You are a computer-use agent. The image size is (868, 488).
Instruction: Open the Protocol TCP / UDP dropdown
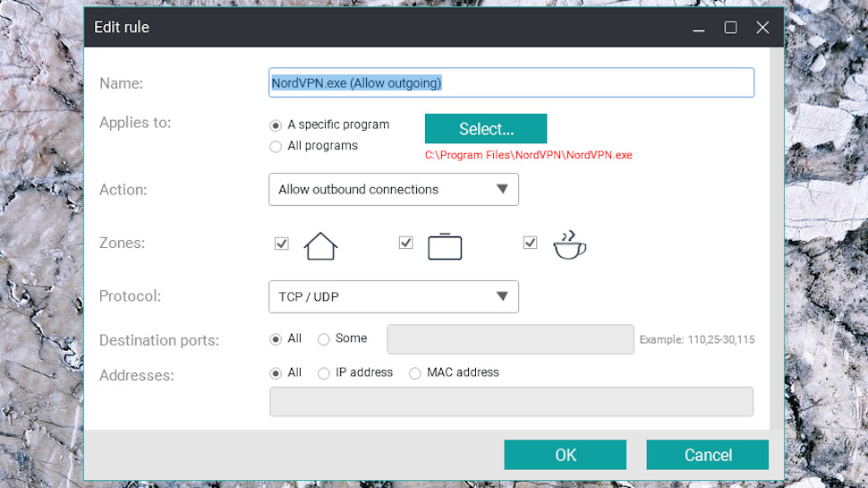point(394,297)
